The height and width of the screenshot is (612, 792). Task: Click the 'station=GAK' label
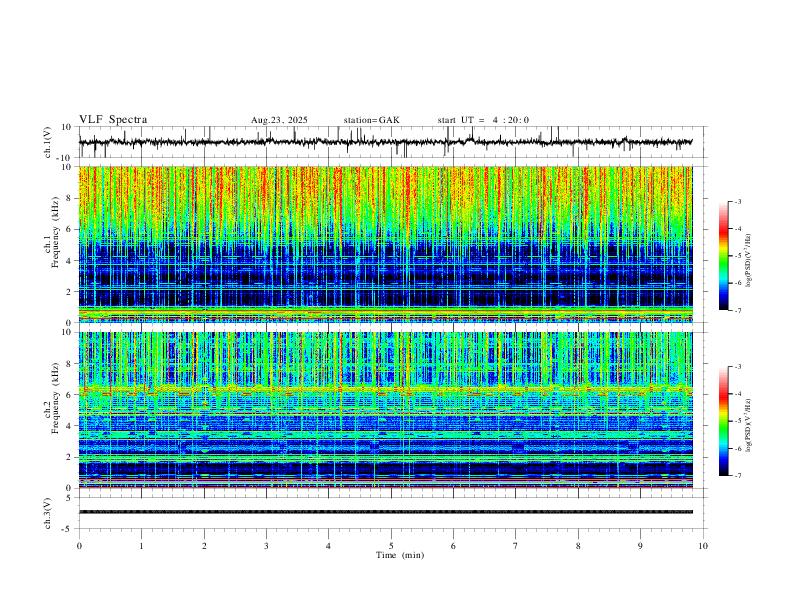coord(372,120)
